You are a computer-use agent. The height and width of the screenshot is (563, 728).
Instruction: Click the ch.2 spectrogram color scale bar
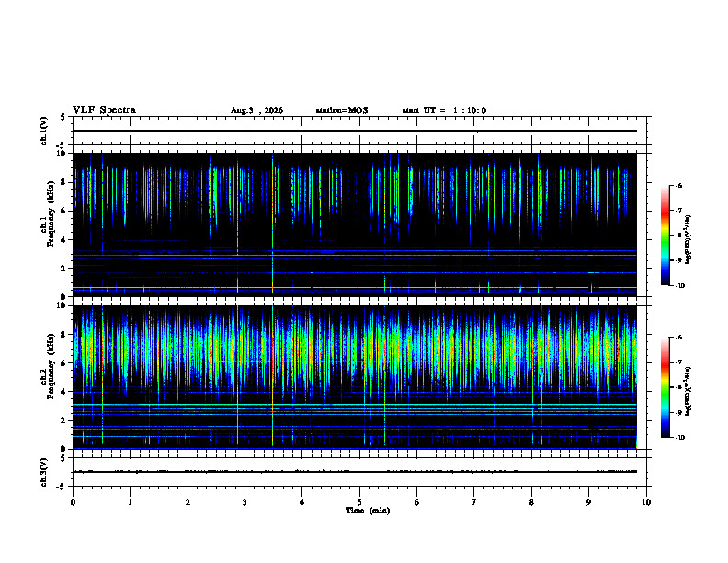click(x=665, y=387)
